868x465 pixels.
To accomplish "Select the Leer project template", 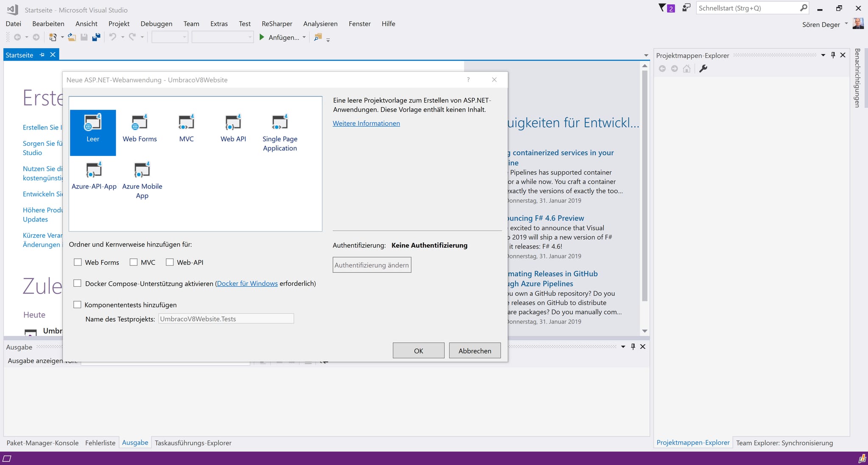I will pyautogui.click(x=93, y=133).
